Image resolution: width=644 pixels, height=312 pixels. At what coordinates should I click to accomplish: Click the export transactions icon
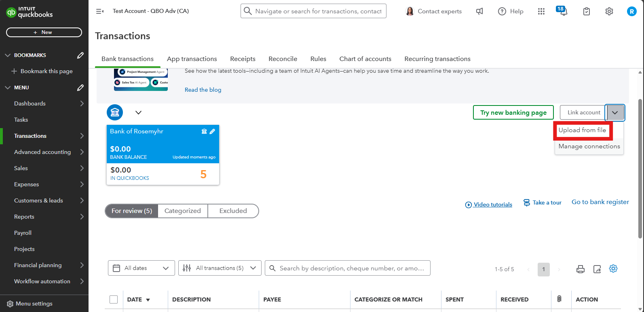point(597,269)
